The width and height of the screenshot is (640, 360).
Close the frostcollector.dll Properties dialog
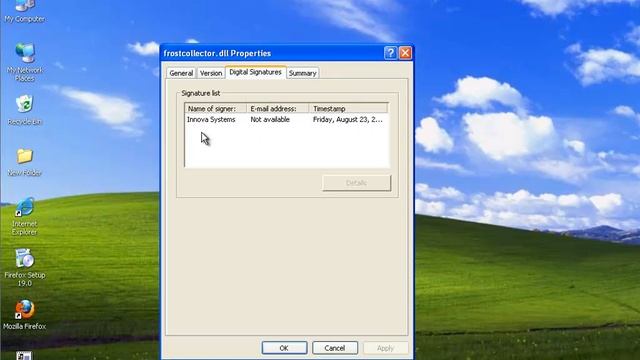(405, 53)
